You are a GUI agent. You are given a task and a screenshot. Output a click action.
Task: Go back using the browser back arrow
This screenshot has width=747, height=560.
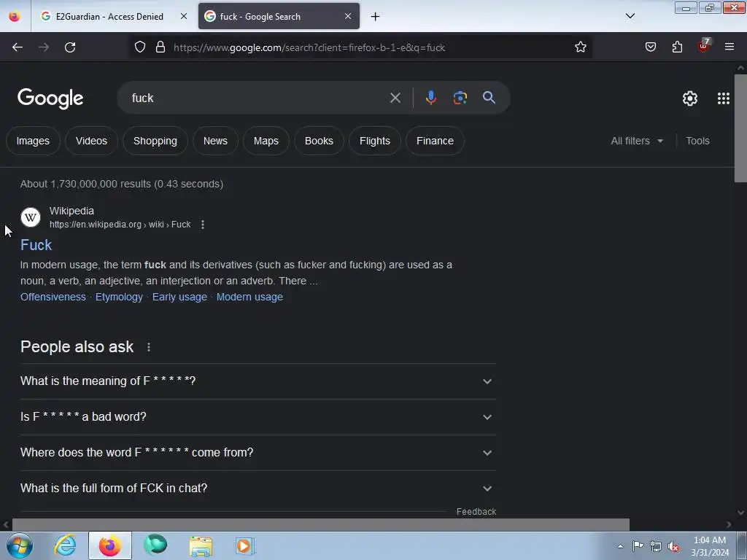[18, 47]
